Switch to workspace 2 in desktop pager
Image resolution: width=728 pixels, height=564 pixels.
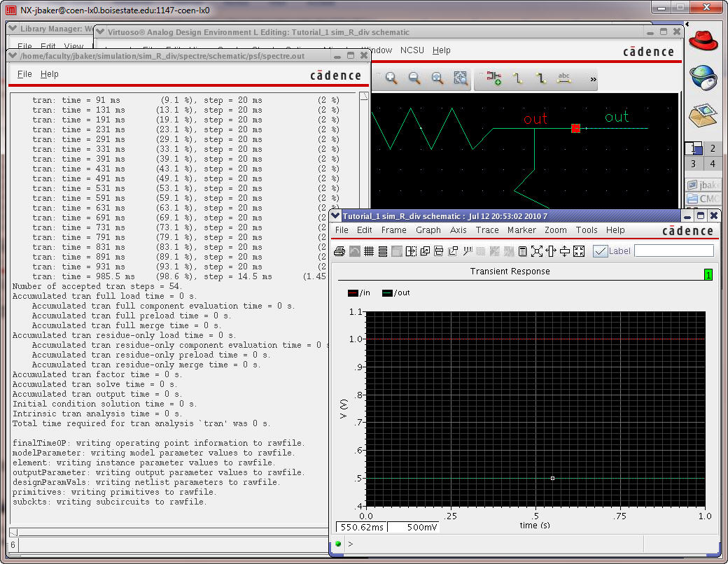pos(712,148)
